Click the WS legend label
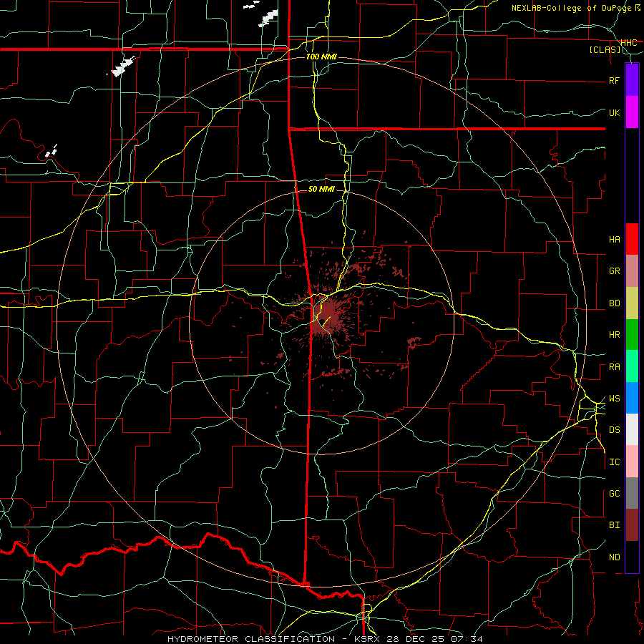644x644 pixels. [615, 399]
